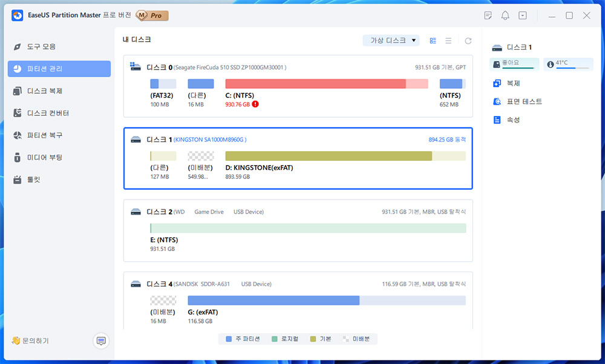The height and width of the screenshot is (364, 605).
Task: Click the 디스크 1 icon in the right panel
Action: 497,47
